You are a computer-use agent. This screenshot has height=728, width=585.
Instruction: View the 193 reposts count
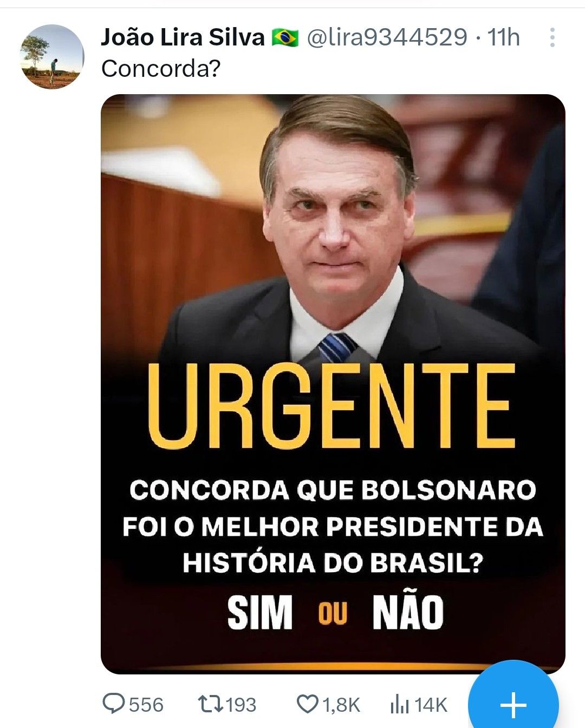click(x=241, y=705)
